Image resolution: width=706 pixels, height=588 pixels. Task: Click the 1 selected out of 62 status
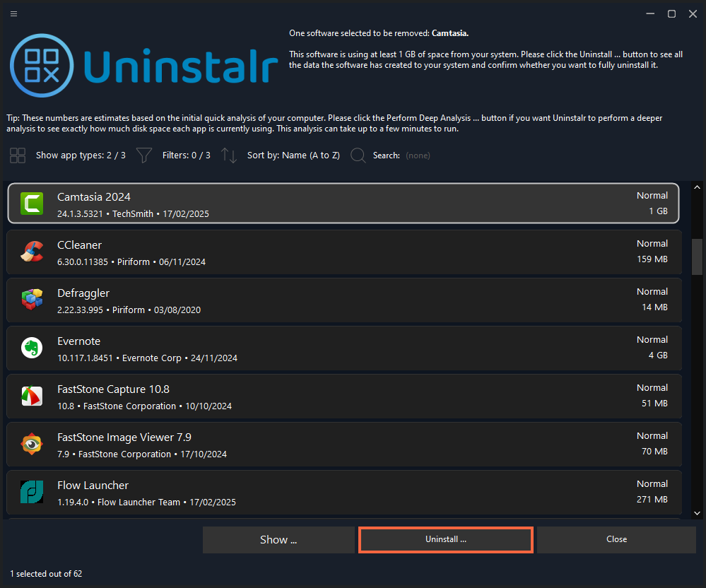coord(46,574)
